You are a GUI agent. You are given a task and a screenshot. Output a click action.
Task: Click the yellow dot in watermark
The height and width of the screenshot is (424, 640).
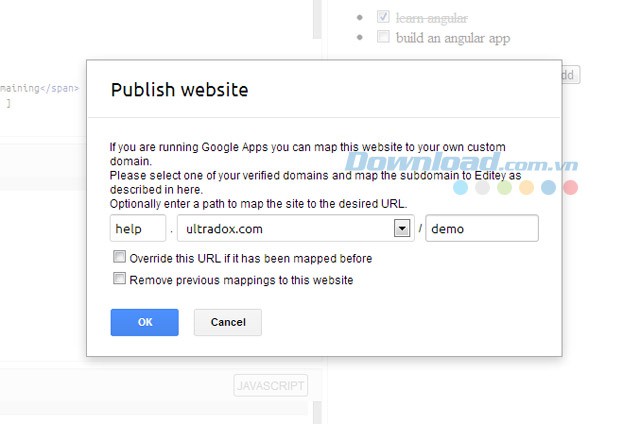(x=526, y=187)
